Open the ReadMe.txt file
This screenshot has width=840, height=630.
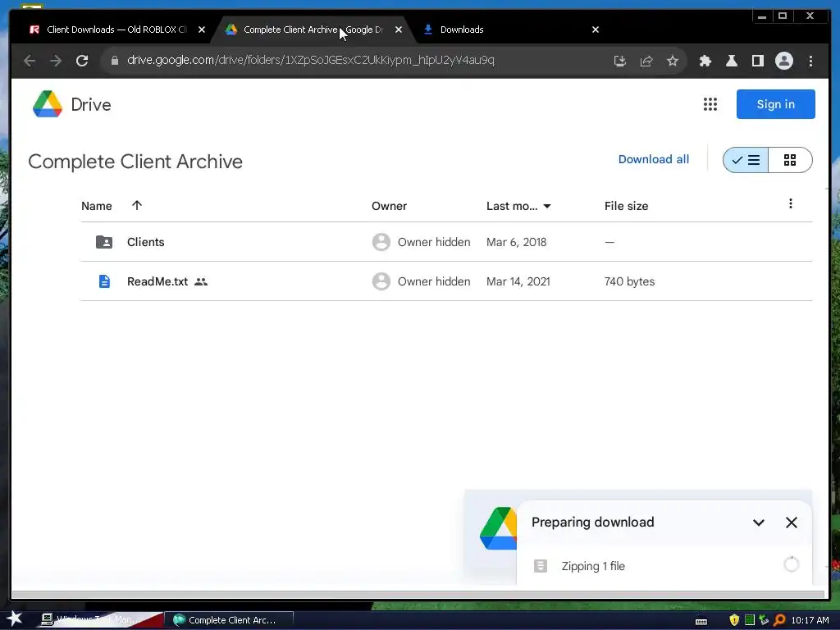(x=157, y=281)
